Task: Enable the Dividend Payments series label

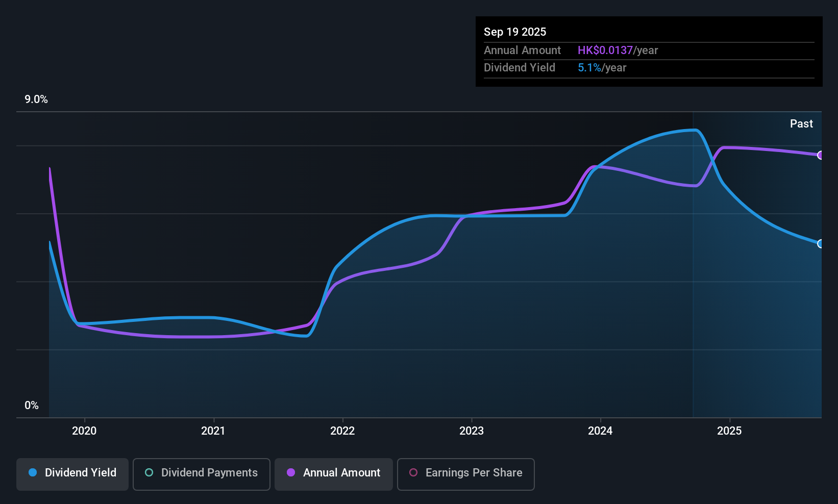Action: [209, 472]
